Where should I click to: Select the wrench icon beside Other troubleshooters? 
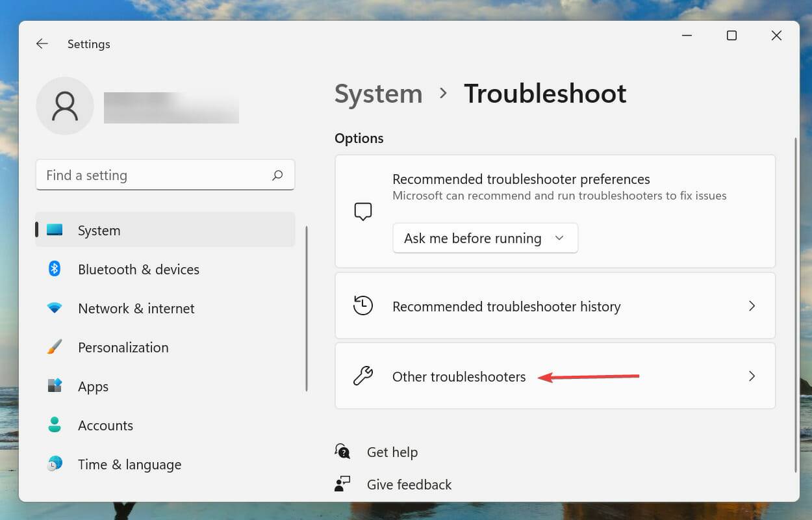point(364,376)
